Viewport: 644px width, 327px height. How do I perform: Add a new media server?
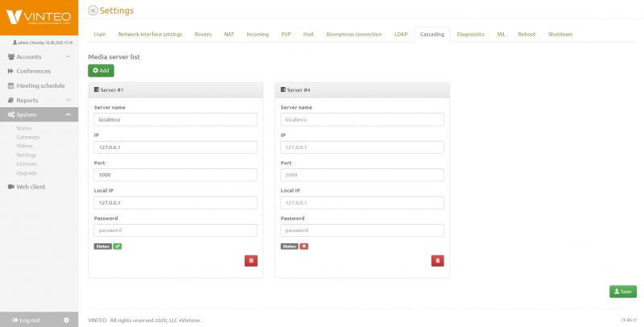coord(101,71)
